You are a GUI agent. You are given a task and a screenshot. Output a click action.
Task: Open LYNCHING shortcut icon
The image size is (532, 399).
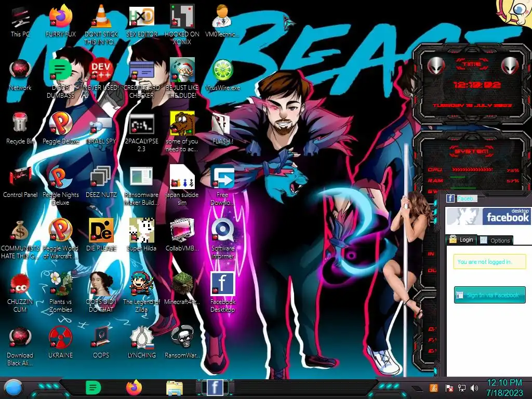[141, 343]
